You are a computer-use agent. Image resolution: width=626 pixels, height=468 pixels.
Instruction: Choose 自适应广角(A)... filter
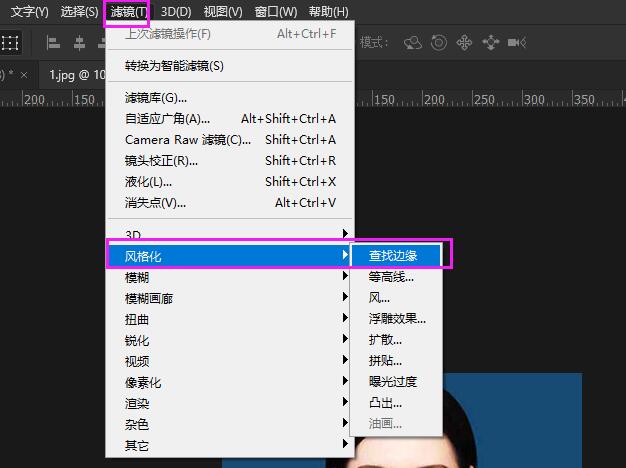(x=230, y=119)
